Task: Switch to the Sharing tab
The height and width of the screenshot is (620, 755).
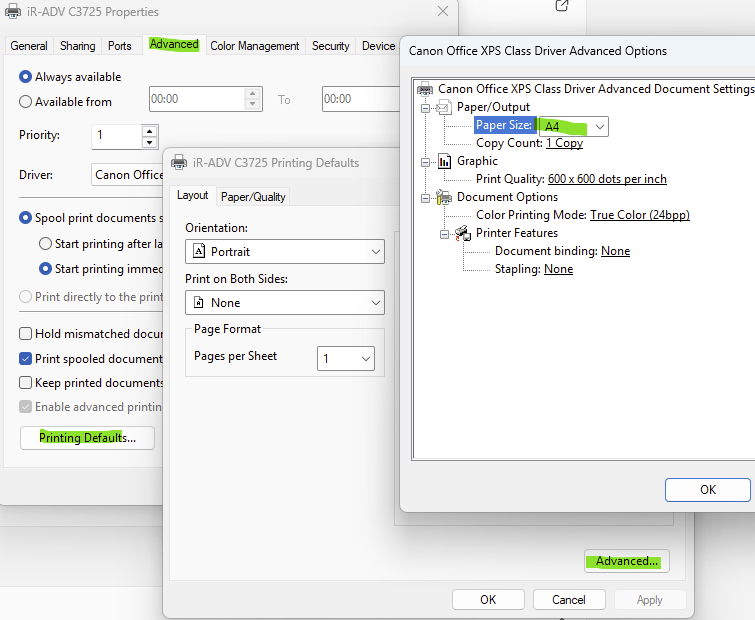Action: (78, 46)
